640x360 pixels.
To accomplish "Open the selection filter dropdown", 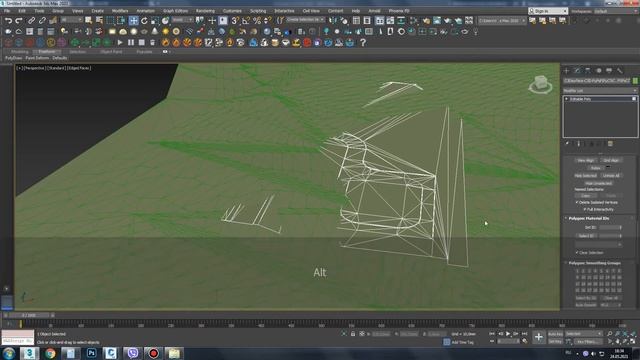I will 71,20.
